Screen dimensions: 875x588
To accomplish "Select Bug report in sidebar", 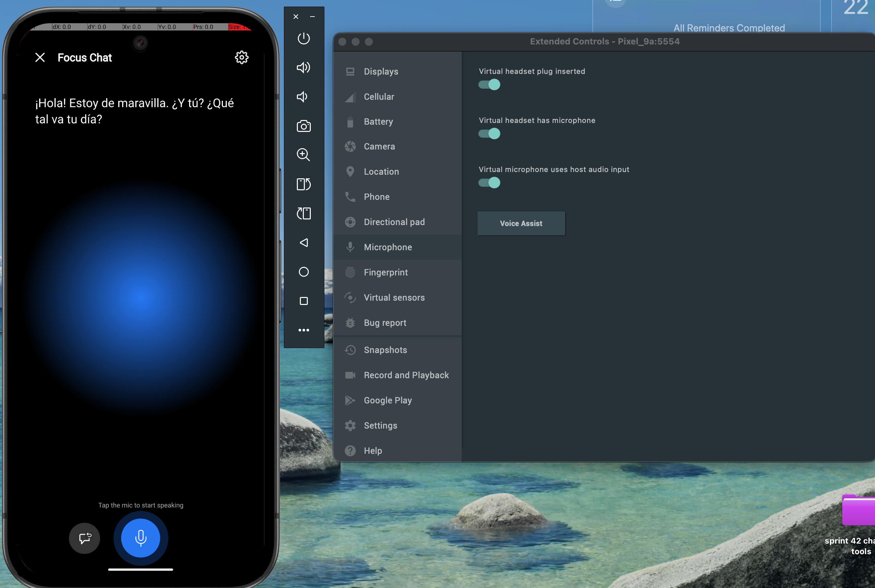I will click(x=397, y=323).
